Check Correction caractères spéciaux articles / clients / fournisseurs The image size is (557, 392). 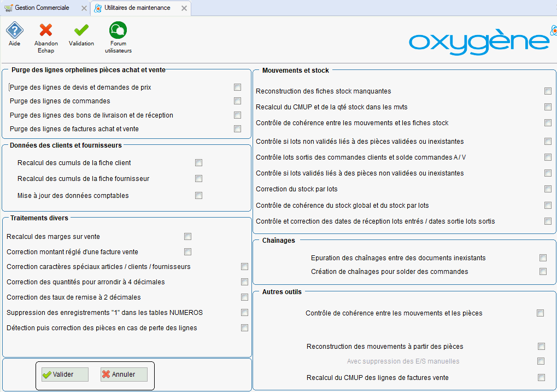pyautogui.click(x=244, y=267)
